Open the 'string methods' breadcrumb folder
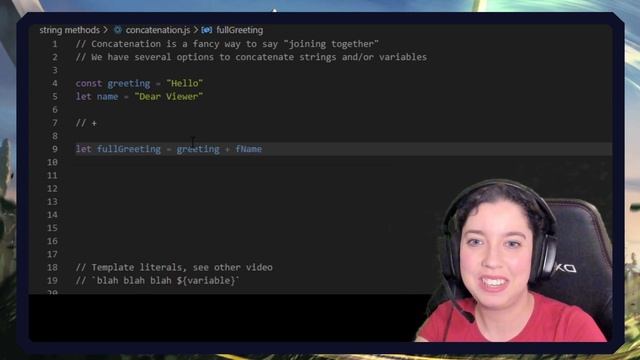Viewport: 640px width, 360px height. pyautogui.click(x=69, y=30)
